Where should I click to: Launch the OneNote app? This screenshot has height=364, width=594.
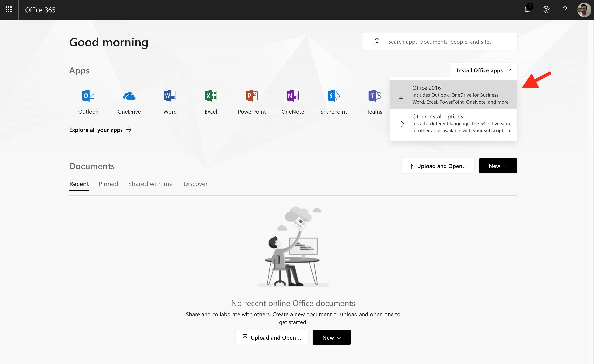pos(293,102)
